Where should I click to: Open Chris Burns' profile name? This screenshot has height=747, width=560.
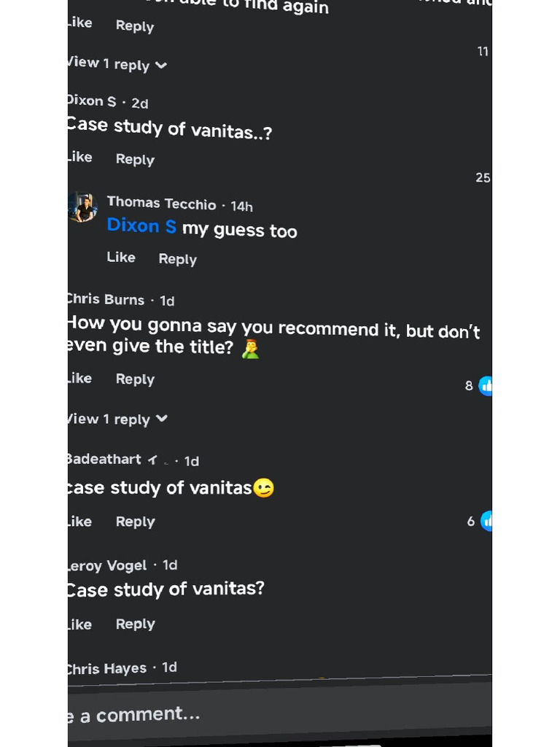click(106, 300)
